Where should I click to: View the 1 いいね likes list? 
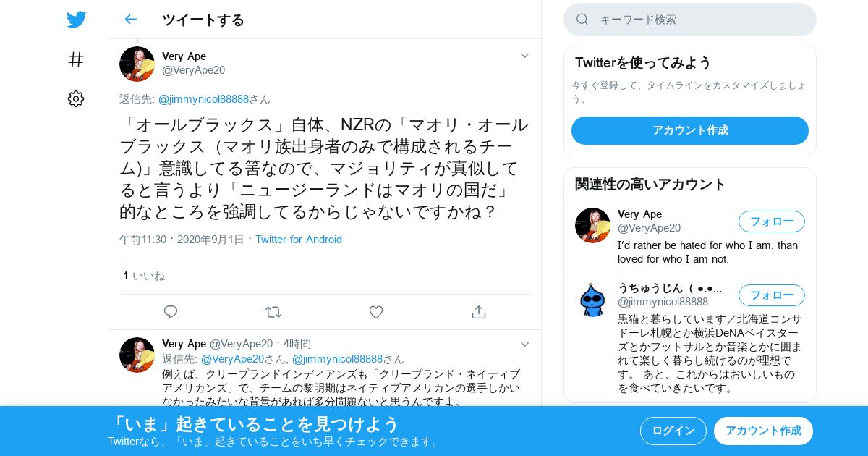(144, 276)
